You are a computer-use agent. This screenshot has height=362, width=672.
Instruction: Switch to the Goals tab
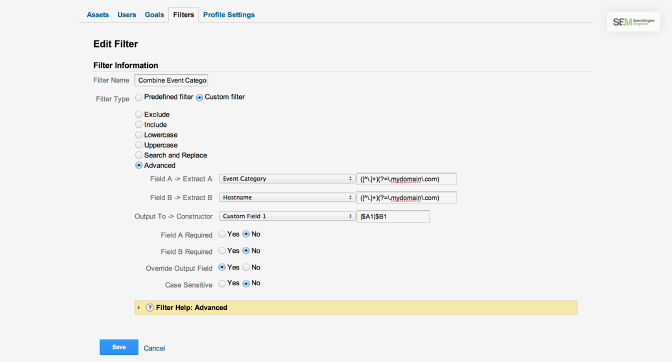tap(154, 15)
